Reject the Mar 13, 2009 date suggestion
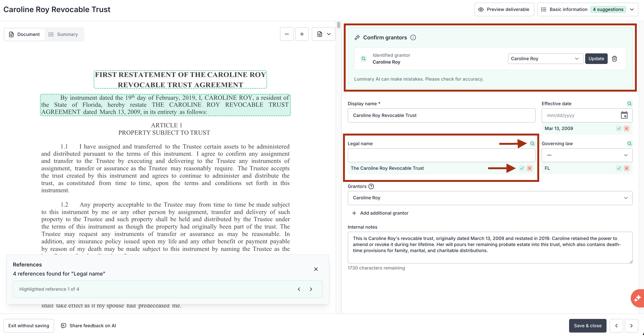Image resolution: width=644 pixels, height=335 pixels. point(626,129)
